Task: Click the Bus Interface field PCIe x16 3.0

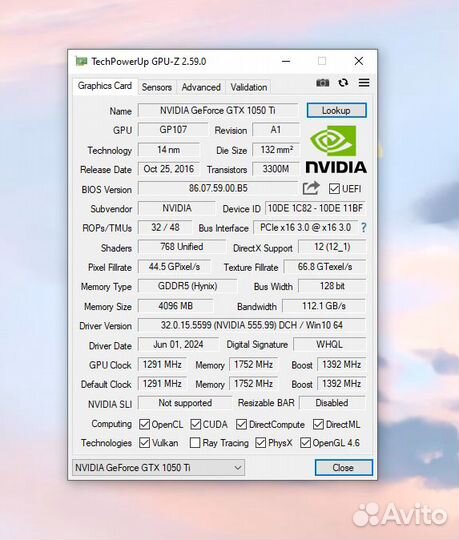Action: click(305, 228)
